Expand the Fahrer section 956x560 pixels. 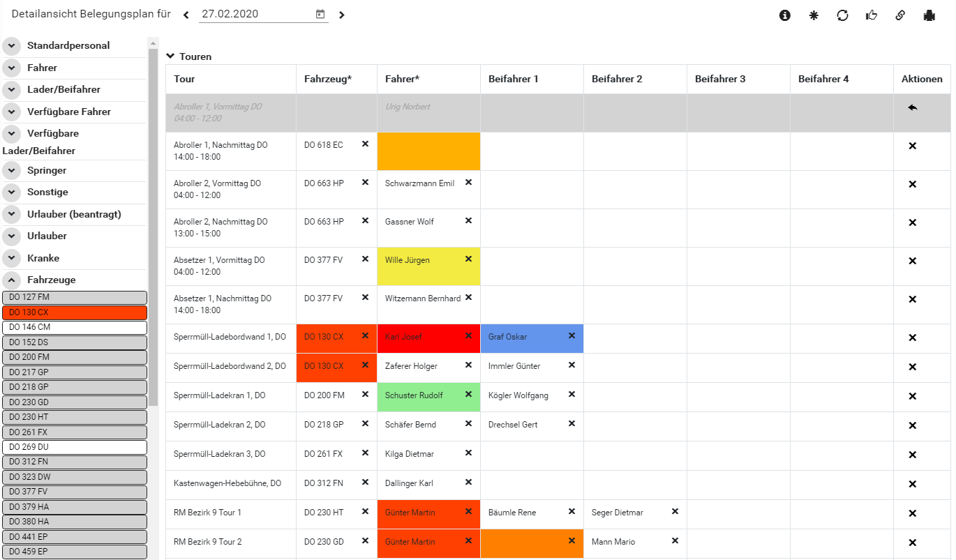12,68
